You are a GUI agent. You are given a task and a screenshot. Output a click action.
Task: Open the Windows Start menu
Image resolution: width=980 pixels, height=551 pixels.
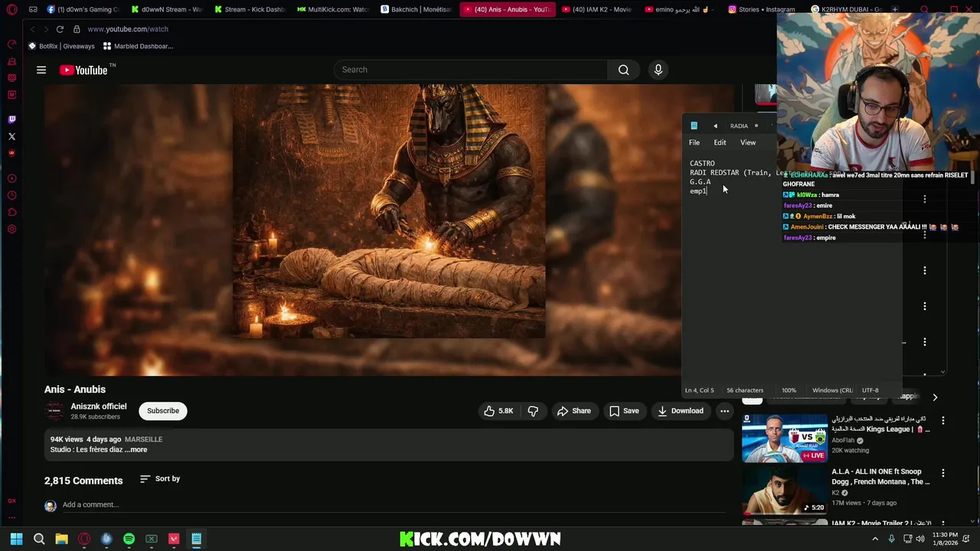pyautogui.click(x=16, y=539)
